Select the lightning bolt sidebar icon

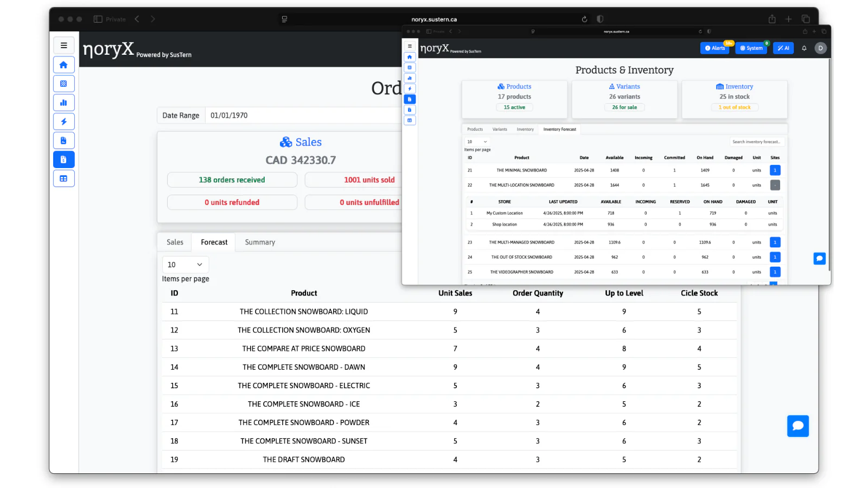(63, 121)
